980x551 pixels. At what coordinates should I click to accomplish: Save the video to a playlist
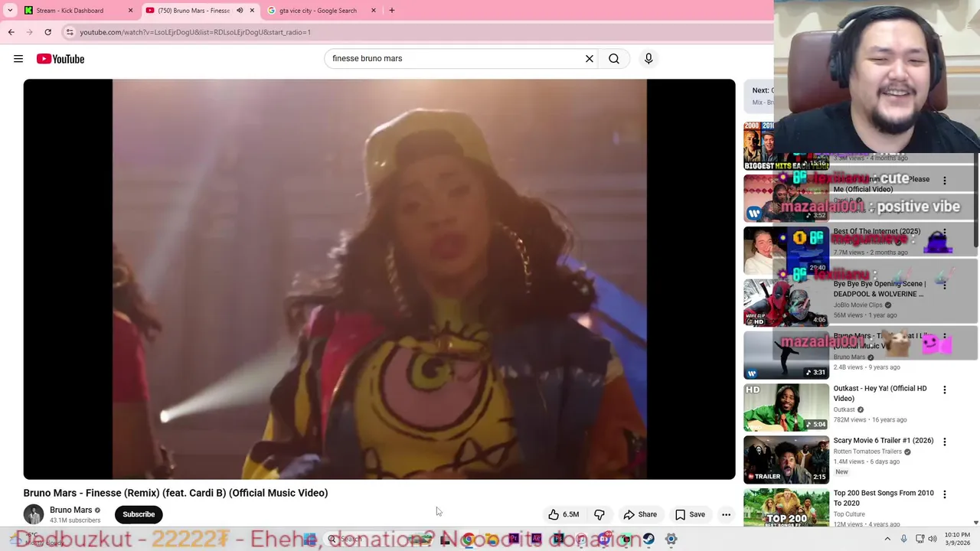click(690, 514)
